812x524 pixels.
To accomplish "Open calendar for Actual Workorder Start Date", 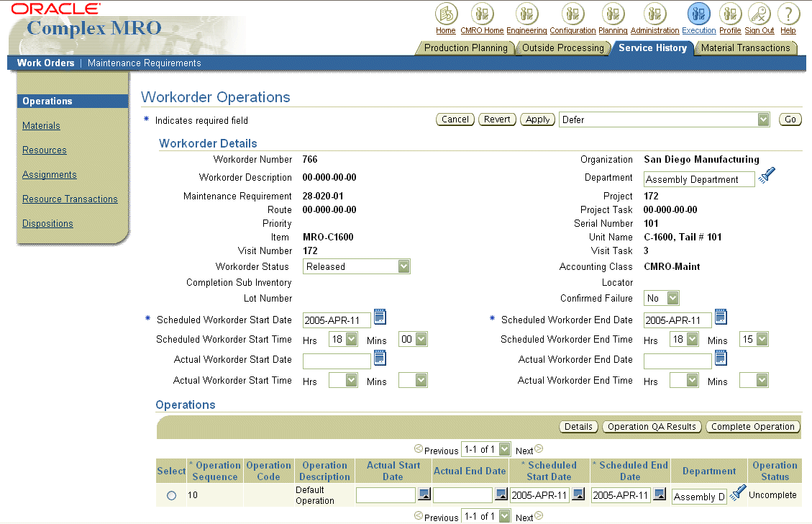I will coord(380,358).
